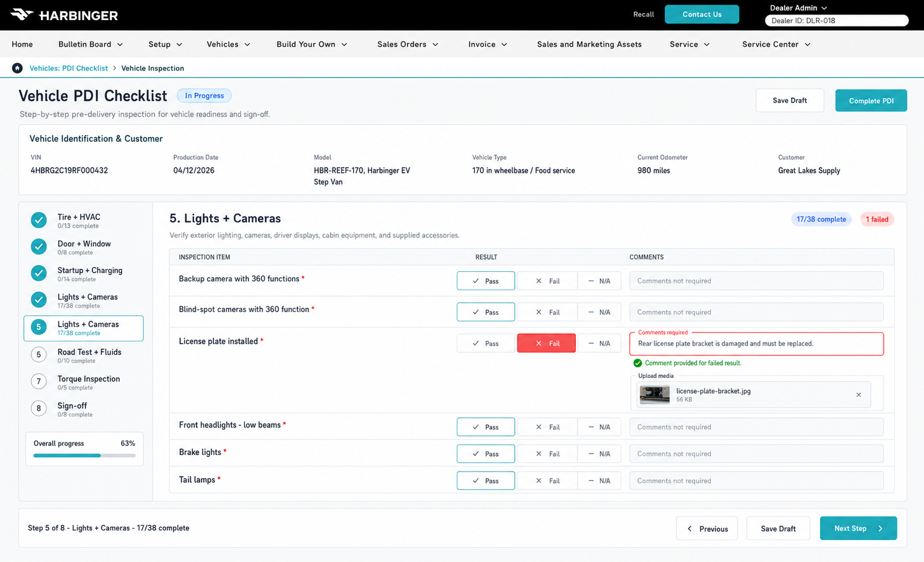
Task: Open the Dealer Admin account dropdown
Action: pos(798,8)
